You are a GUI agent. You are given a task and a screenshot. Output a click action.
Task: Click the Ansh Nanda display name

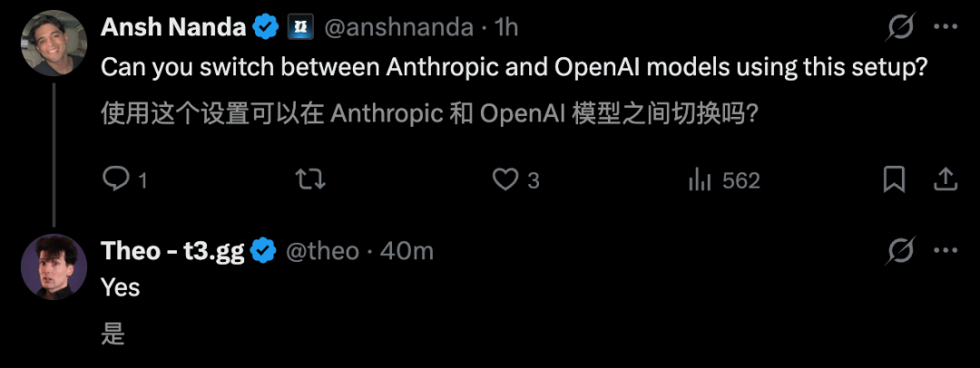coord(173,27)
